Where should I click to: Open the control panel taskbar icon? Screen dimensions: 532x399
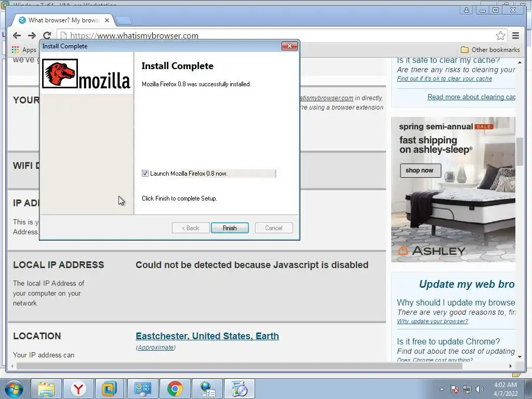(x=142, y=389)
